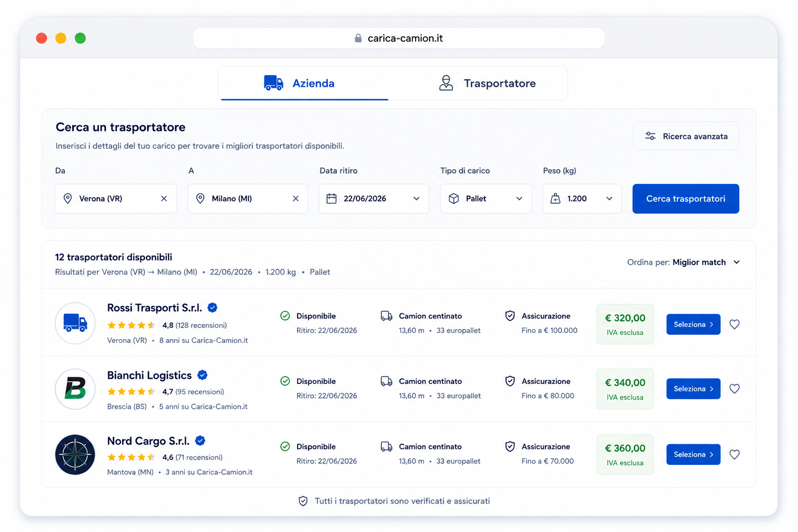Click Rossi Trasporti Assicurazione shield icon
The height and width of the screenshot is (532, 798).
[x=510, y=316]
